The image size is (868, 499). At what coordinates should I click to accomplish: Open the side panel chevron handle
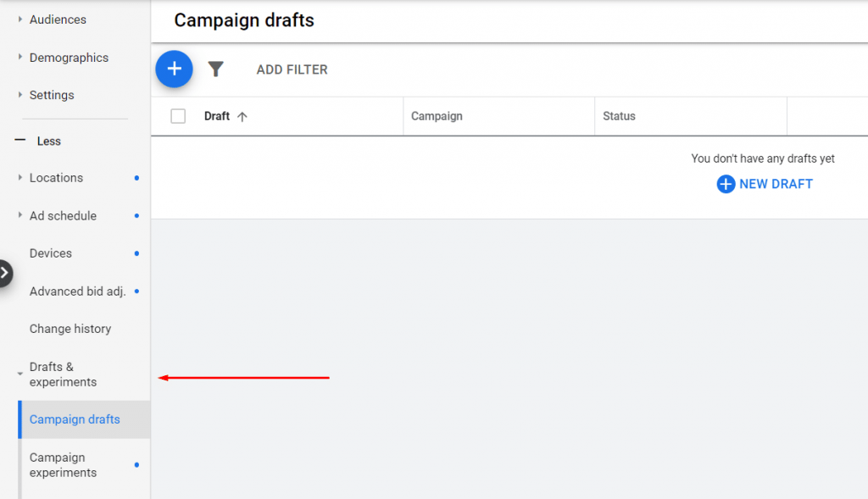[x=5, y=273]
